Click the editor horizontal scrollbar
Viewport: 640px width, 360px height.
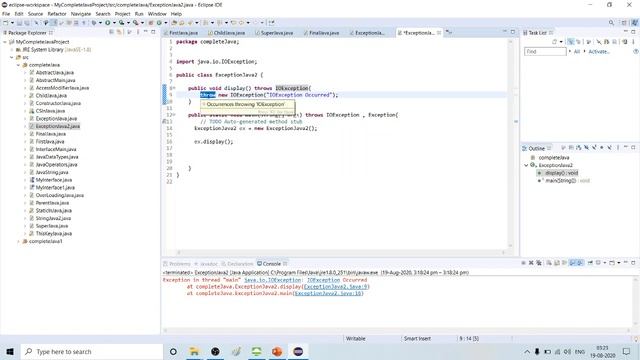[x=341, y=252]
